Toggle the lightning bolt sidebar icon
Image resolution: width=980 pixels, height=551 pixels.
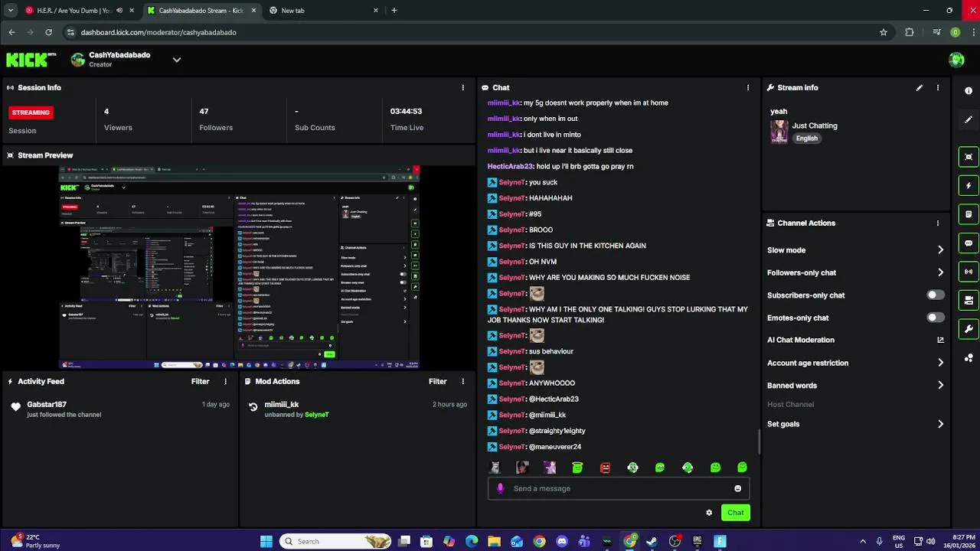(x=969, y=185)
